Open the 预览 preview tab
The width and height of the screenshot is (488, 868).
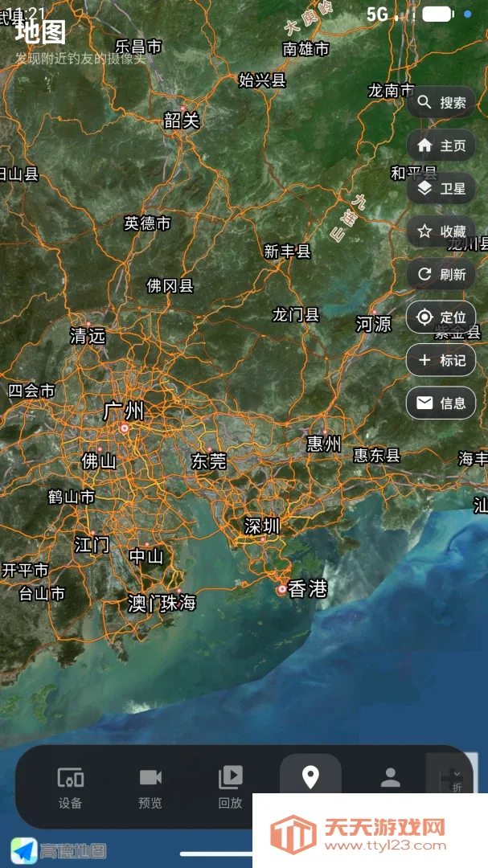150,787
